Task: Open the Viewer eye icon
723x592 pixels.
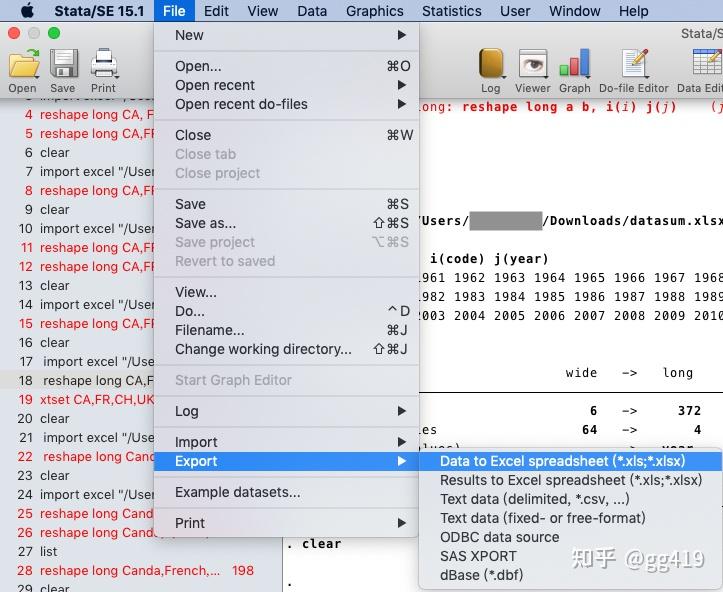Action: [x=533, y=63]
